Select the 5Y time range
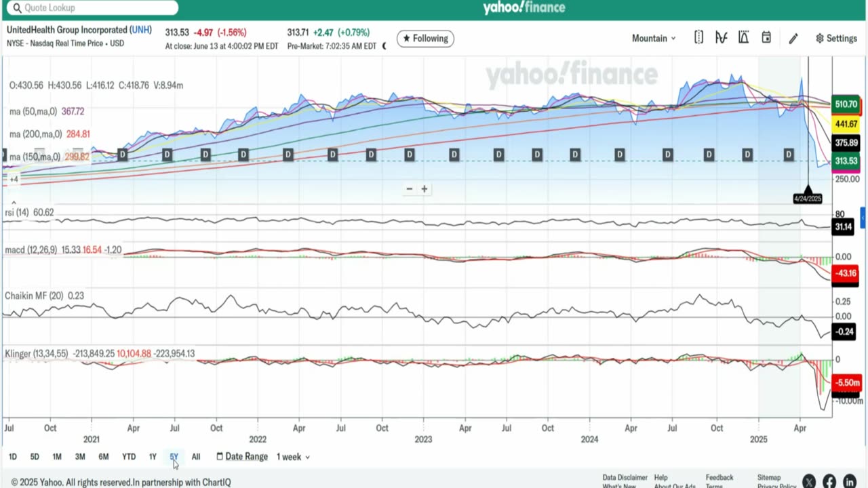The image size is (868, 488). pos(174,457)
